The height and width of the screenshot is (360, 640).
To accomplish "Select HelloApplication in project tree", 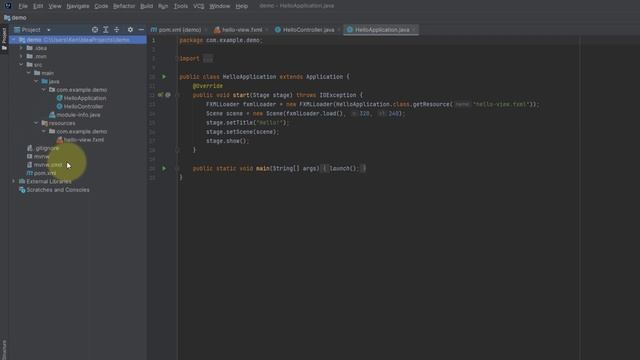I will pos(85,98).
